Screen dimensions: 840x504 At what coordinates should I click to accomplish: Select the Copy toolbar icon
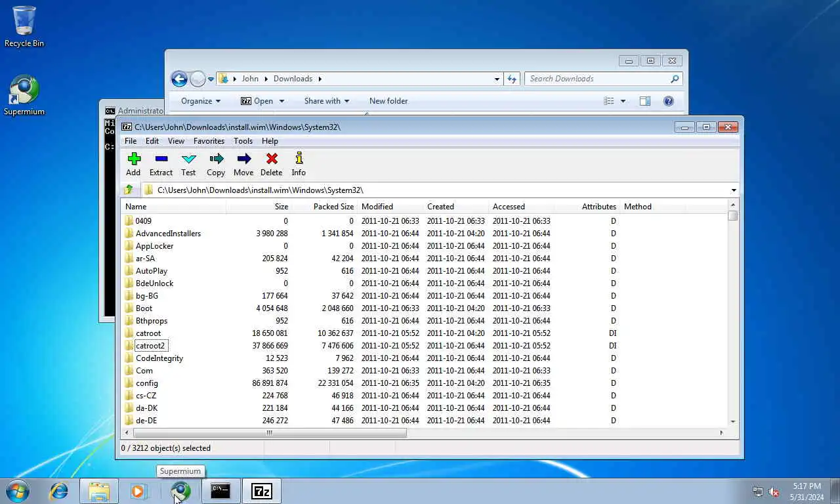tap(216, 159)
